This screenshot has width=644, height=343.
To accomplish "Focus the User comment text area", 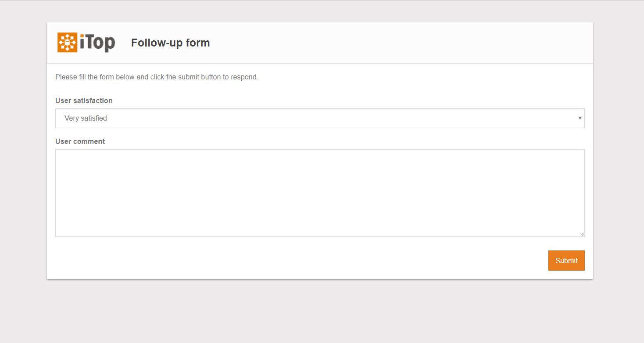I will pyautogui.click(x=319, y=193).
